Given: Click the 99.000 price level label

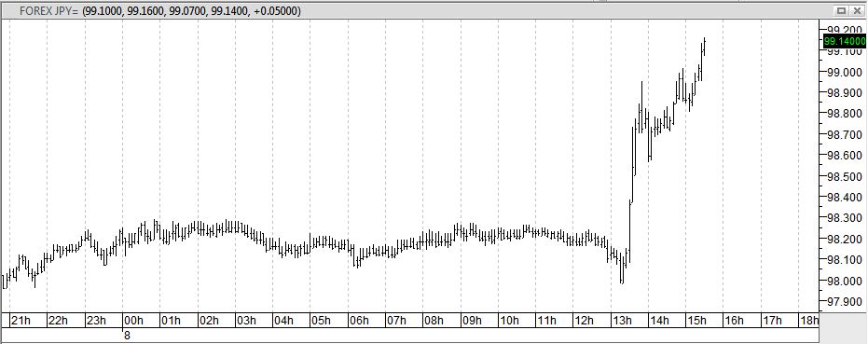Looking at the screenshot, I should tap(844, 72).
